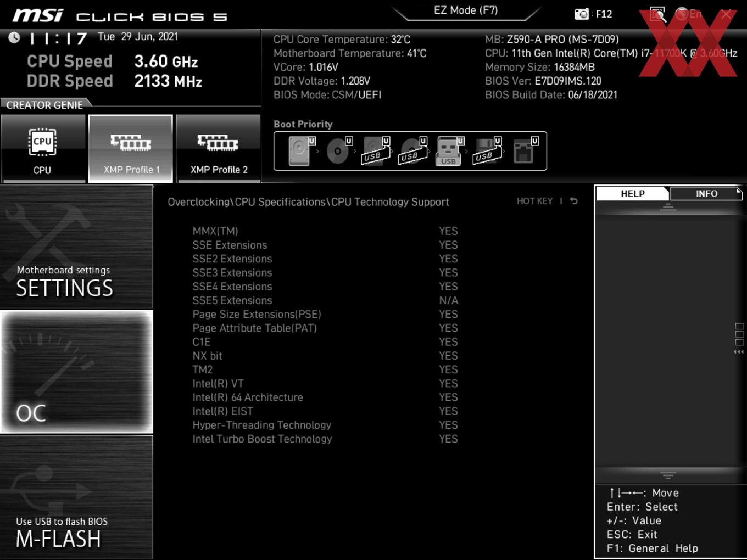The image size is (747, 560).
Task: Click the BIOS Mode: CSM/UEFI text
Action: coord(327,95)
